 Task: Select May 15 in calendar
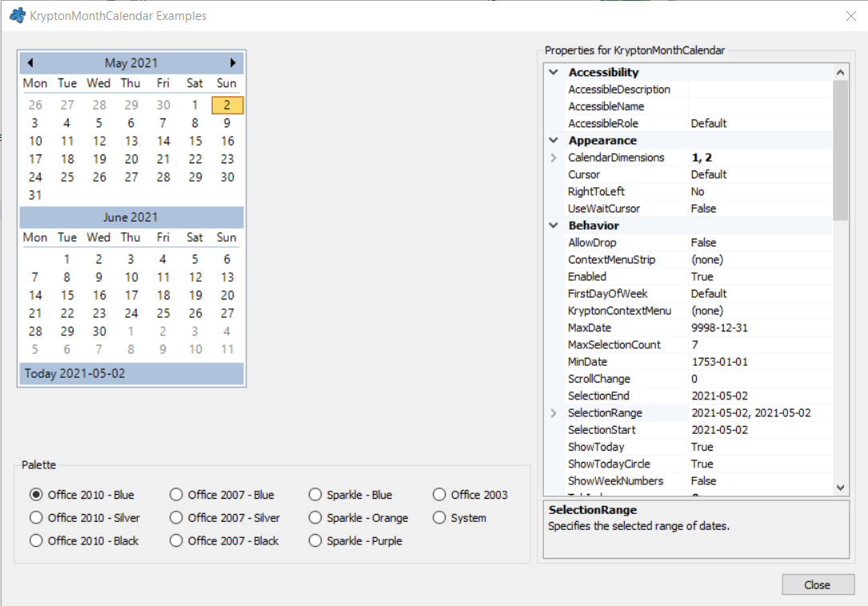(195, 141)
